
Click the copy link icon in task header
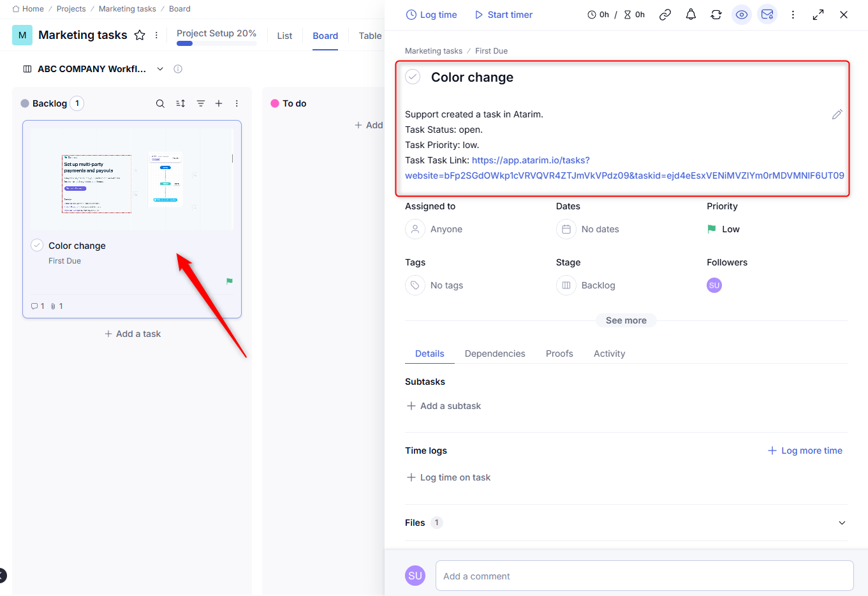[x=665, y=15]
